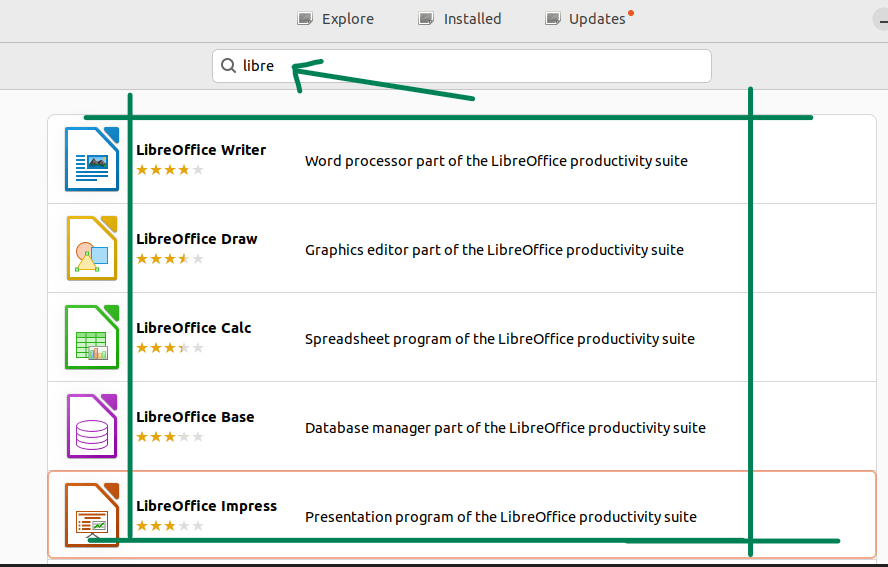The image size is (888, 567).
Task: Click the LibreOffice Writer star rating
Action: pos(170,170)
